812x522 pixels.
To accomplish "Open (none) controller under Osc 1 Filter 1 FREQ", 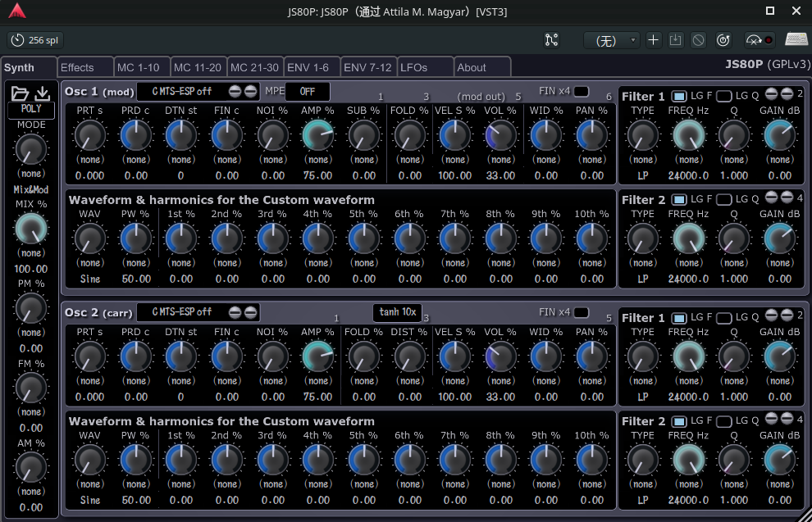I will (x=688, y=159).
